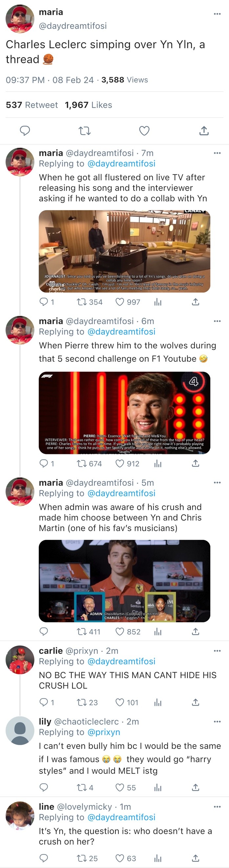Like carlie's reply with 101 likes
Image resolution: width=229 pixels, height=868 pixels.
(120, 702)
